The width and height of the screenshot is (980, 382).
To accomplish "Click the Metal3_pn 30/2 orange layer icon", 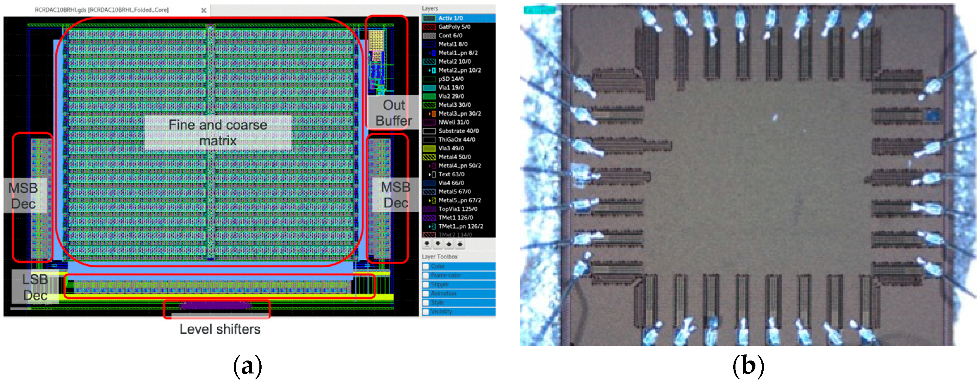I will (434, 114).
